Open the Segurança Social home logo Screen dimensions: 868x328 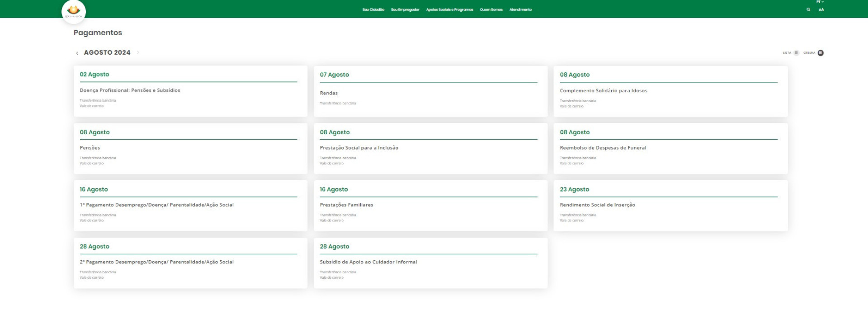point(73,11)
